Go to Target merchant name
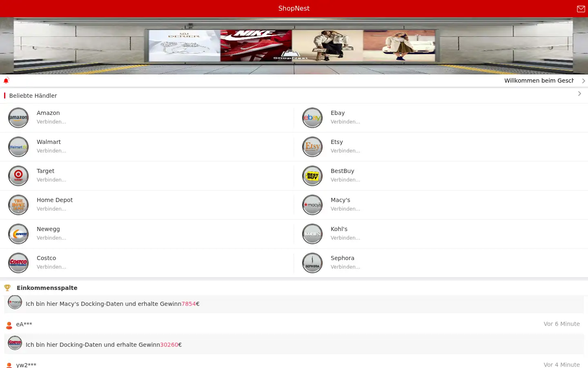This screenshot has height=368, width=588. click(x=45, y=171)
